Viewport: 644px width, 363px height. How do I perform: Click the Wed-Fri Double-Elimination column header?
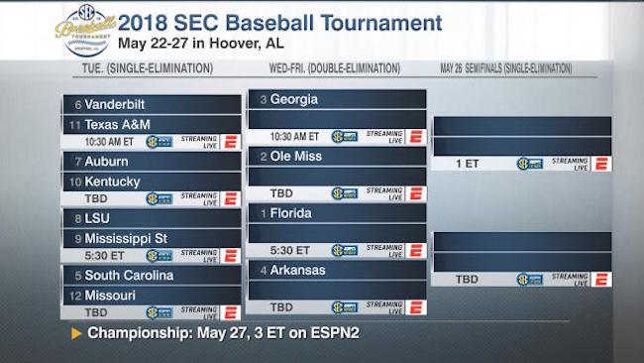334,68
